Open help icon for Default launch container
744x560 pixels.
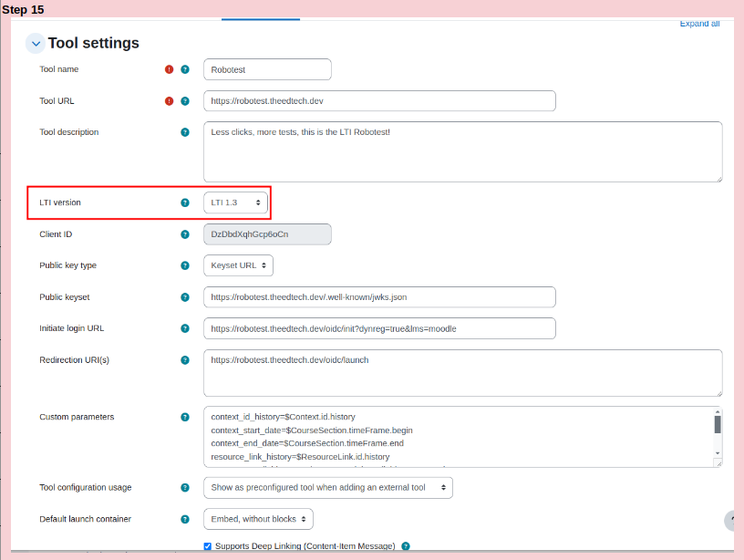tap(185, 519)
